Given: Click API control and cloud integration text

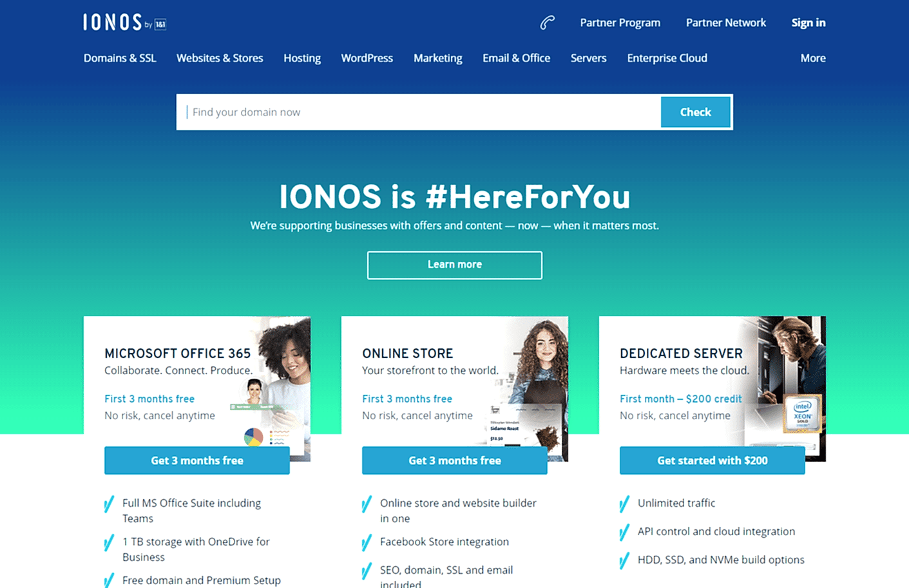Looking at the screenshot, I should point(716,531).
